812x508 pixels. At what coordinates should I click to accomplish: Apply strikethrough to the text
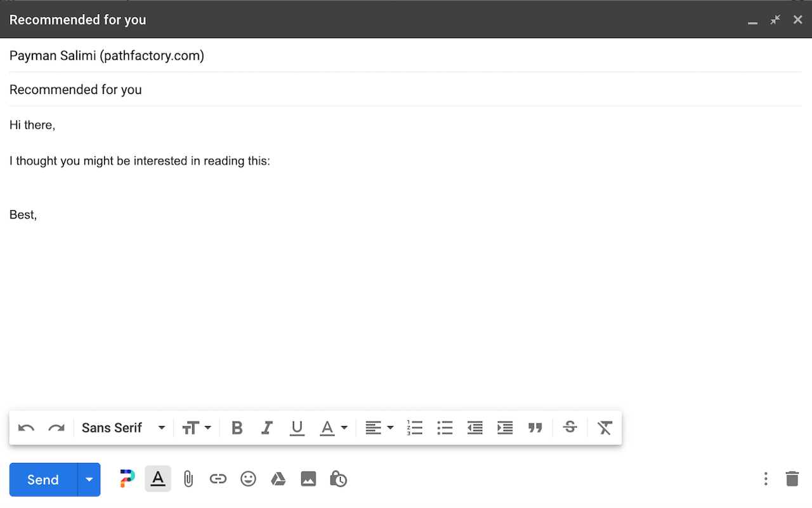point(569,427)
